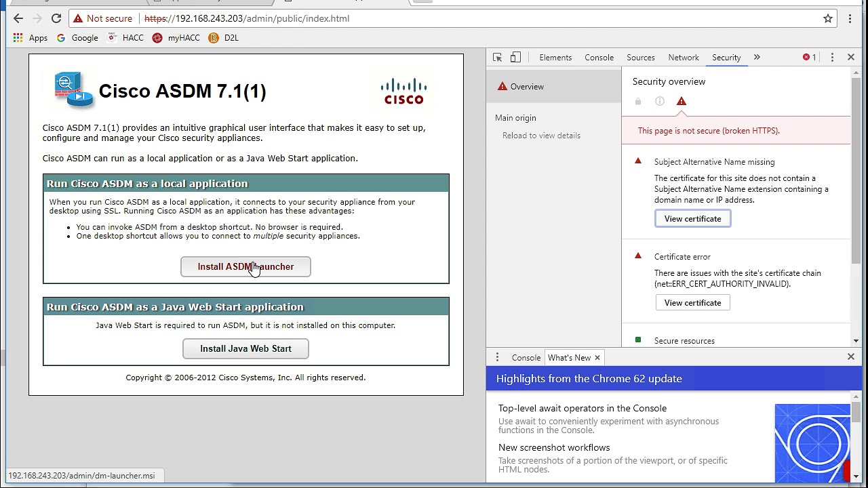Click the info icon in Security overview

pyautogui.click(x=660, y=102)
